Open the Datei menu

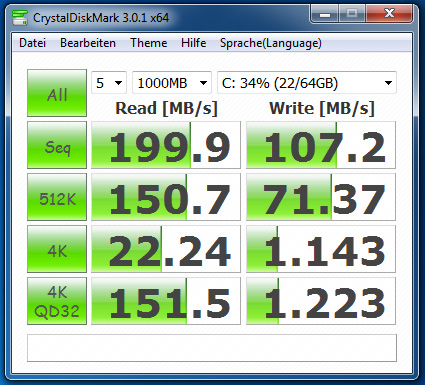(32, 43)
